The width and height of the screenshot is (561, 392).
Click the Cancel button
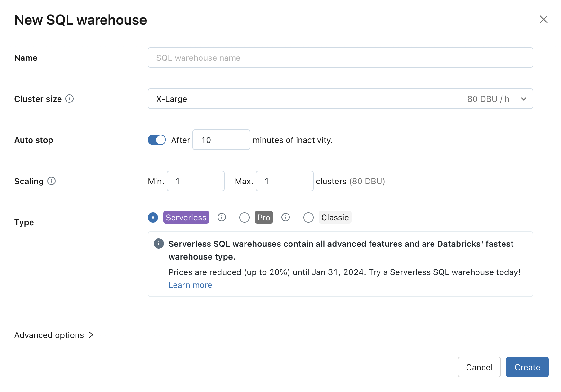(479, 367)
